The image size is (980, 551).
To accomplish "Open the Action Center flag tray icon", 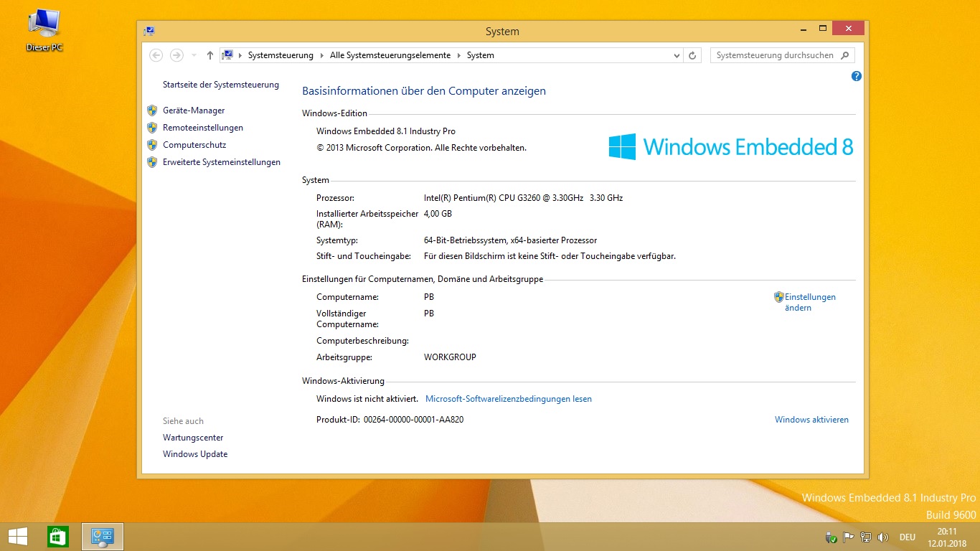I will pos(849,537).
